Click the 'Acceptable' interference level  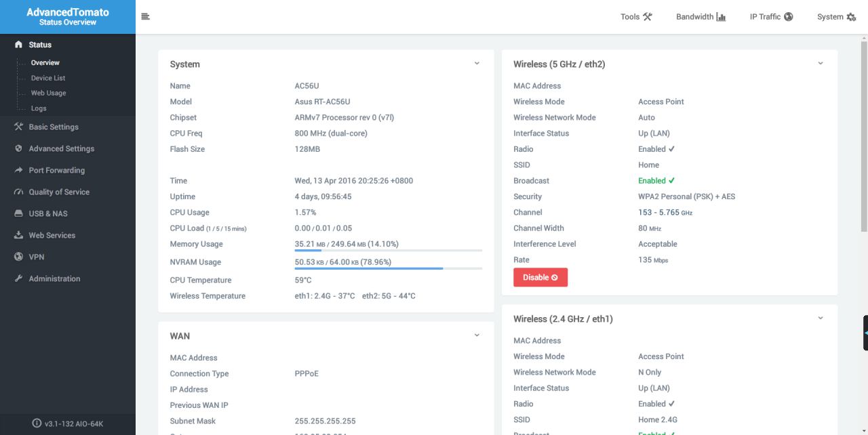pyautogui.click(x=658, y=244)
